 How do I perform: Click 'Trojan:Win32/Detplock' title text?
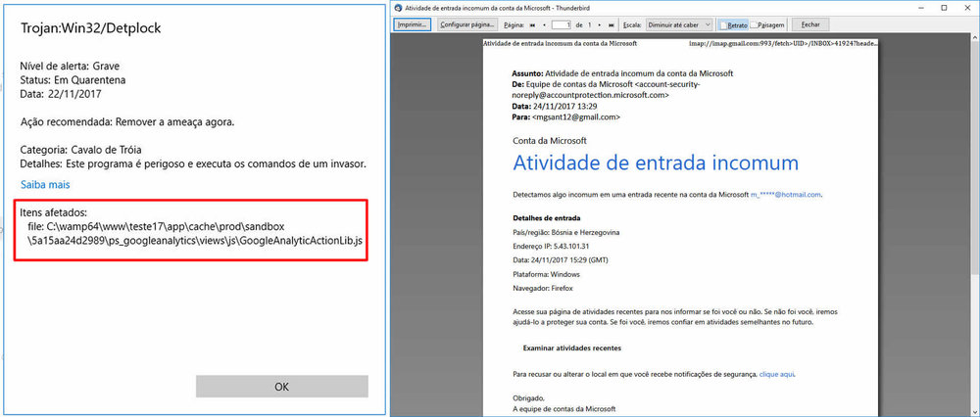point(91,27)
